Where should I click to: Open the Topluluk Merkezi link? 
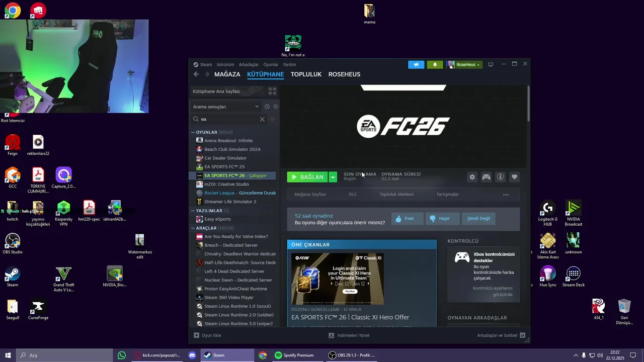click(396, 195)
